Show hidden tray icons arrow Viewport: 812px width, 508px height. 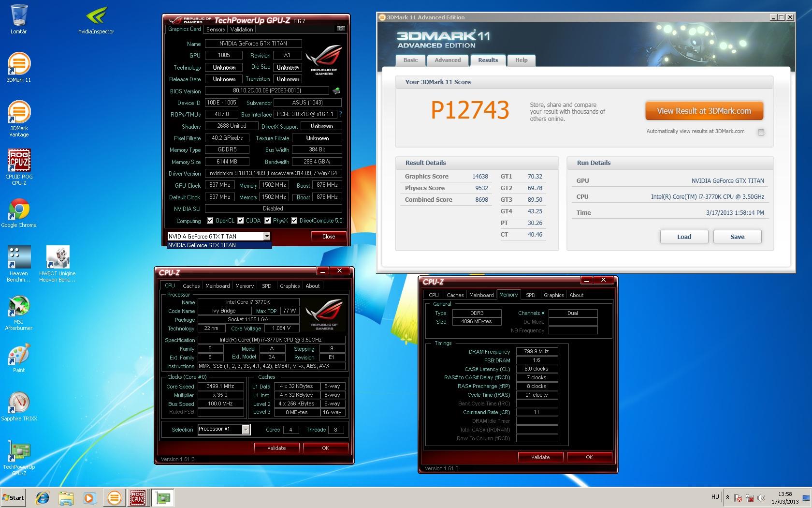pos(728,497)
